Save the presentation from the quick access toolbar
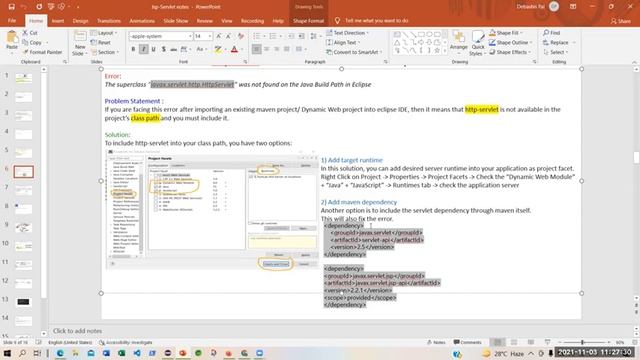640x360 pixels. 11,7
